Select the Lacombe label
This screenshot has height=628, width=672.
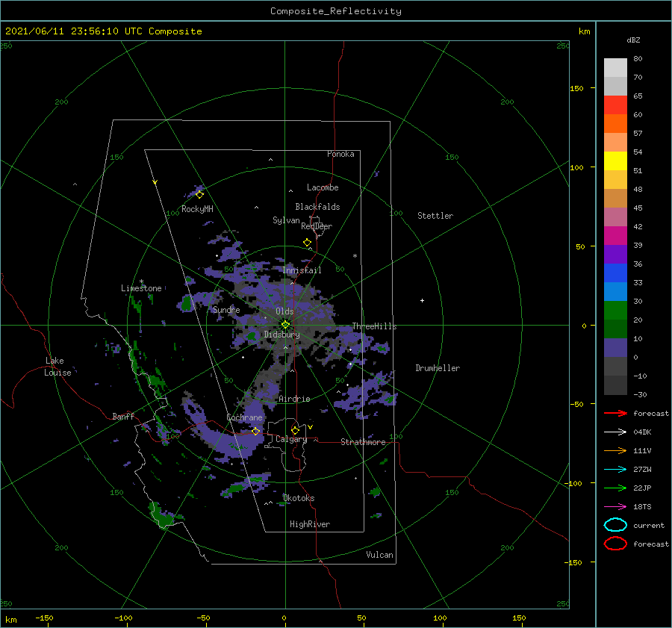point(323,187)
